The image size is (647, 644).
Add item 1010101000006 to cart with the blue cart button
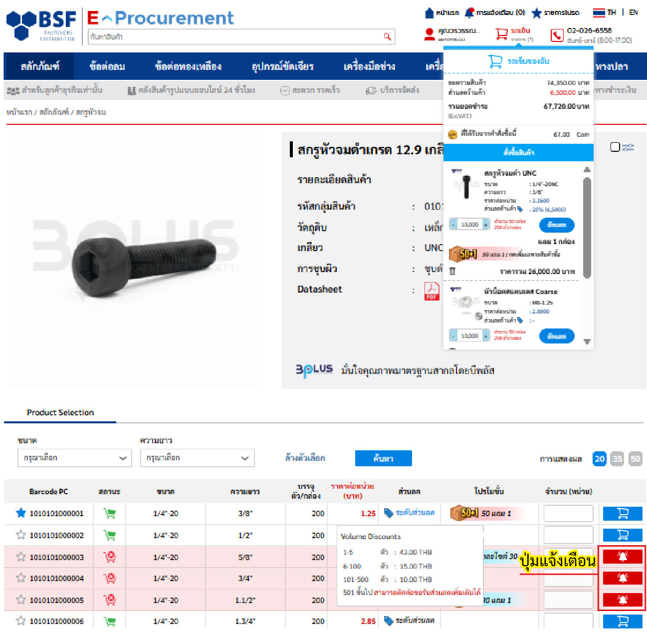pos(623,621)
